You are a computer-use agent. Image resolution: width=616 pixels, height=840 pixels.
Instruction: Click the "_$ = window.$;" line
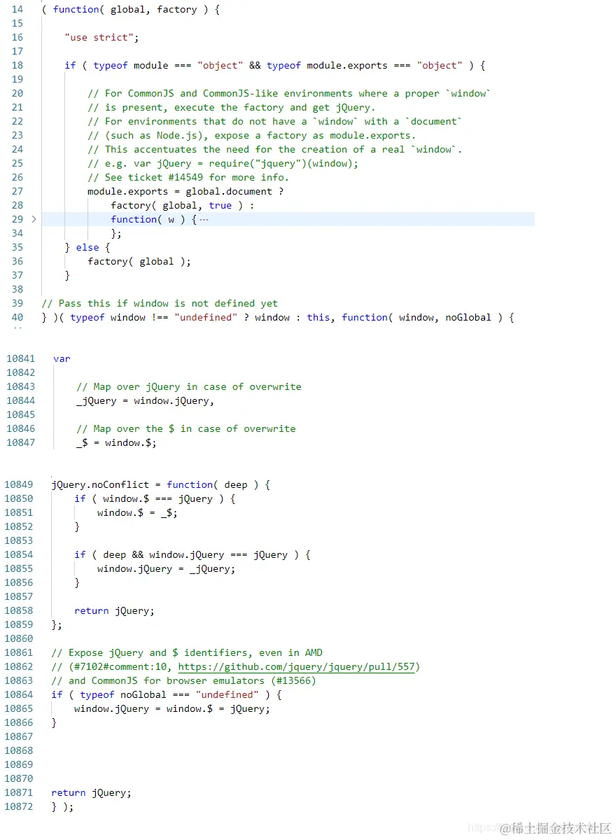116,442
